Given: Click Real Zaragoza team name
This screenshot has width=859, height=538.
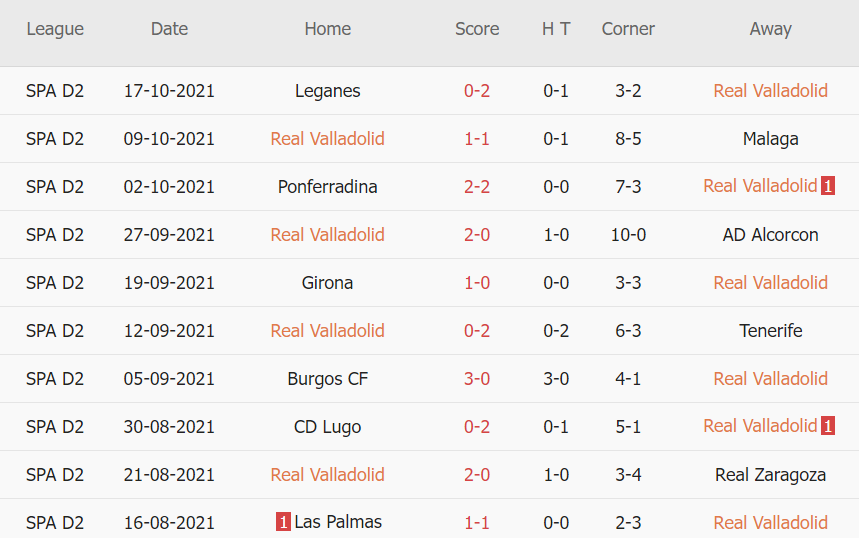Looking at the screenshot, I should (770, 475).
